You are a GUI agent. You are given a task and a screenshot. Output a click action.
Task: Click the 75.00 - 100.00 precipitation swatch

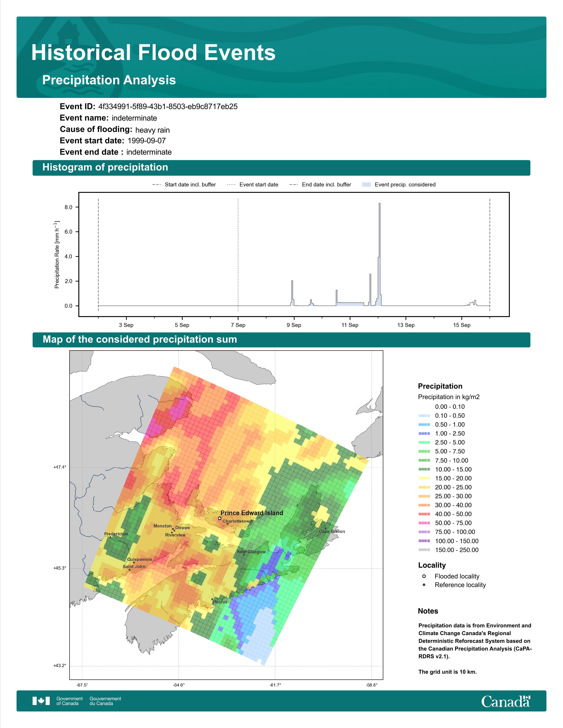pos(424,532)
